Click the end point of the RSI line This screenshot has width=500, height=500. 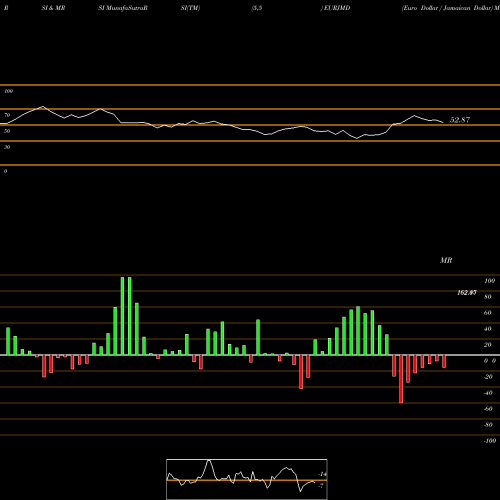[443, 122]
